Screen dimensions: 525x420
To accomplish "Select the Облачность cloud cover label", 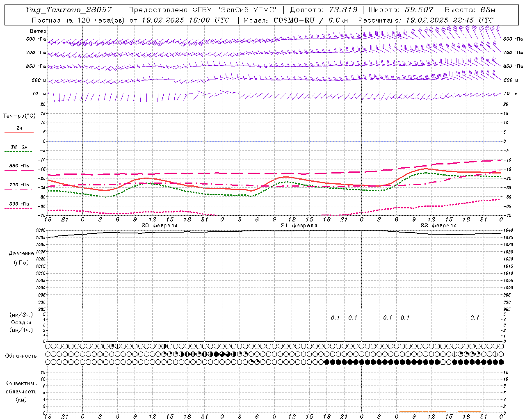I will [21, 356].
